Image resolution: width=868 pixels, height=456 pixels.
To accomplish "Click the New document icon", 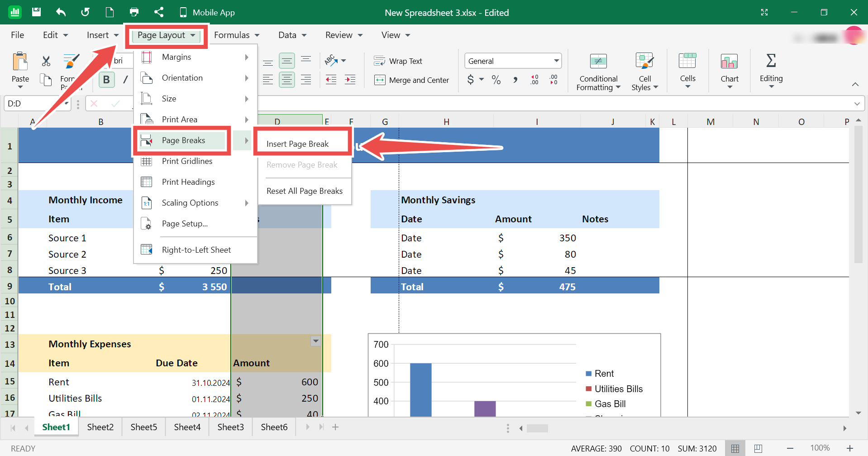I will (110, 12).
